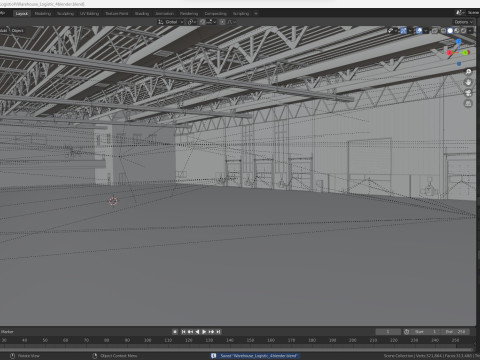
Task: Click the 3D cursor in the viewport
Action: tap(113, 201)
